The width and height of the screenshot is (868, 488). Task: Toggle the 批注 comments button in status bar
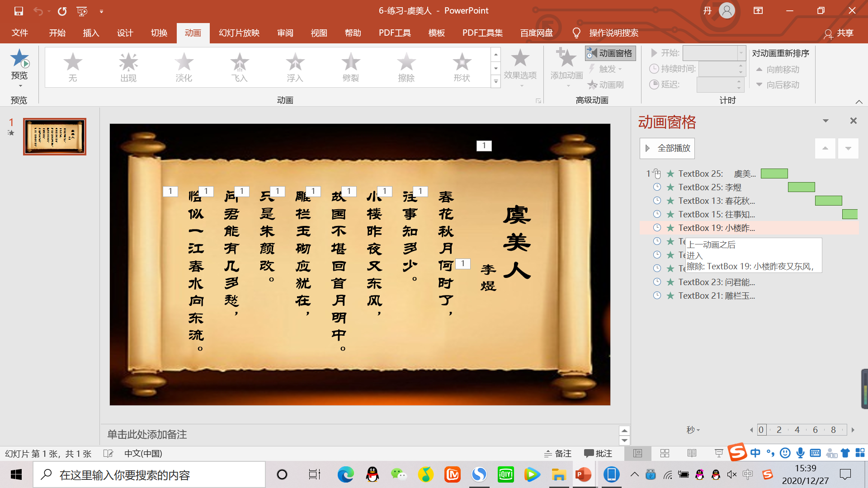(598, 453)
